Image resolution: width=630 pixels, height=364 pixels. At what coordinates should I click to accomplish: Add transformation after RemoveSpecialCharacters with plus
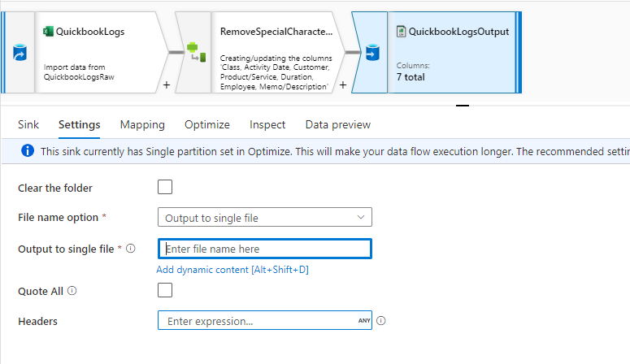[x=343, y=85]
